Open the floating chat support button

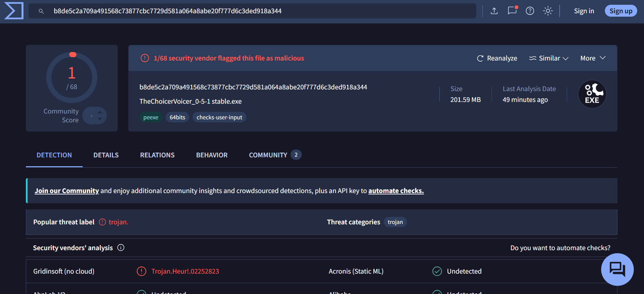(617, 270)
